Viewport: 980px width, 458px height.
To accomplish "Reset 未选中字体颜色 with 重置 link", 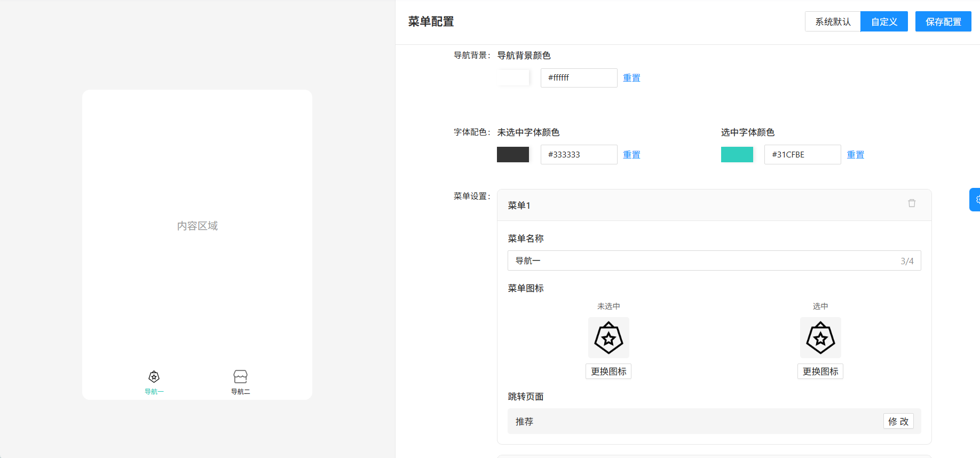I will tap(631, 155).
